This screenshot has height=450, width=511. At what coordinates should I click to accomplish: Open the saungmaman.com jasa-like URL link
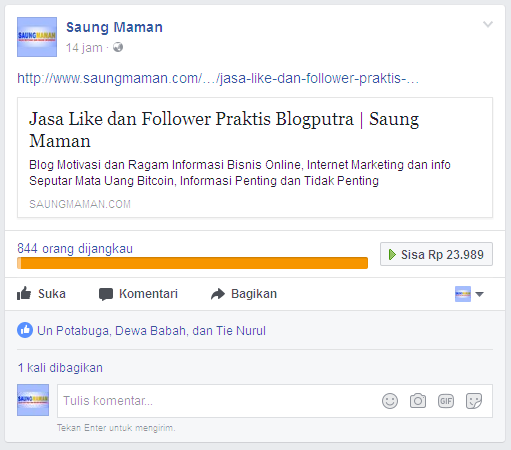pos(218,78)
